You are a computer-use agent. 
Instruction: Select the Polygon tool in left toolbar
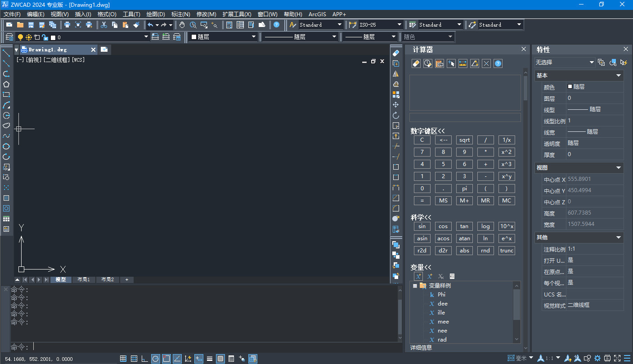pyautogui.click(x=6, y=84)
